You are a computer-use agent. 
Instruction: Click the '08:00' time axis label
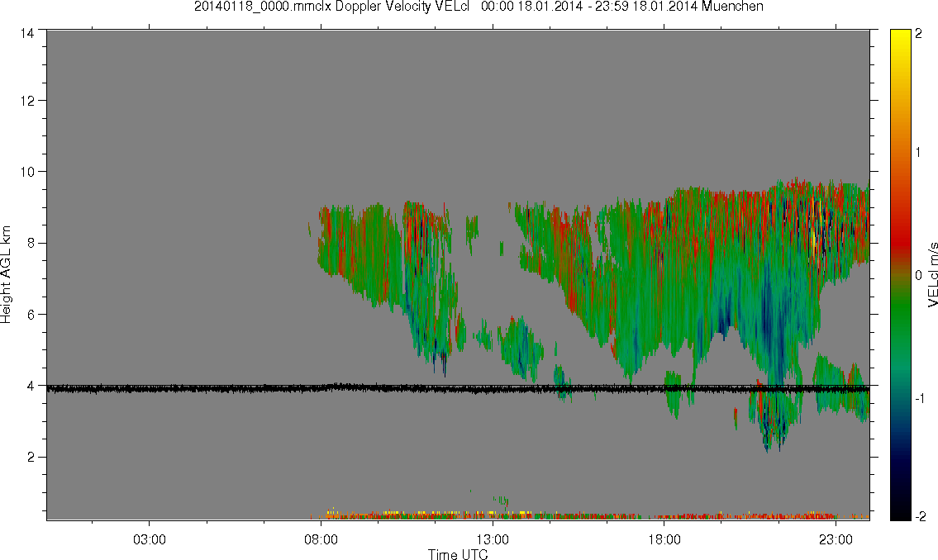point(321,539)
